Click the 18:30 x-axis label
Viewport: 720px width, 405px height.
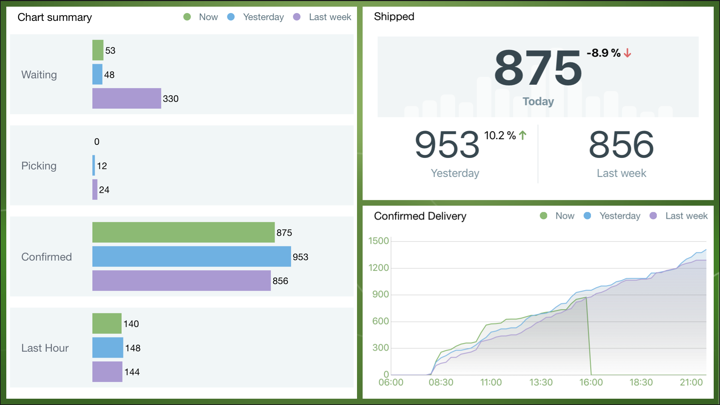(641, 382)
